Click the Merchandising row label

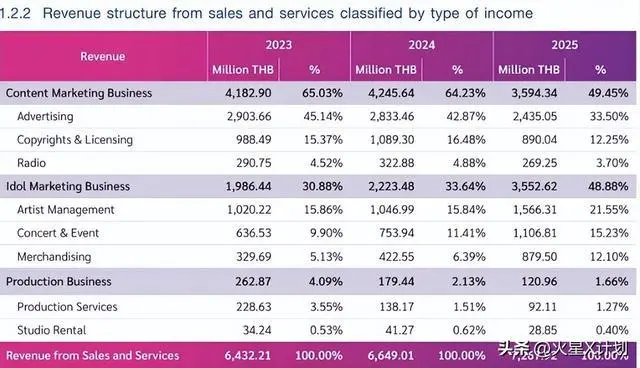point(54,257)
